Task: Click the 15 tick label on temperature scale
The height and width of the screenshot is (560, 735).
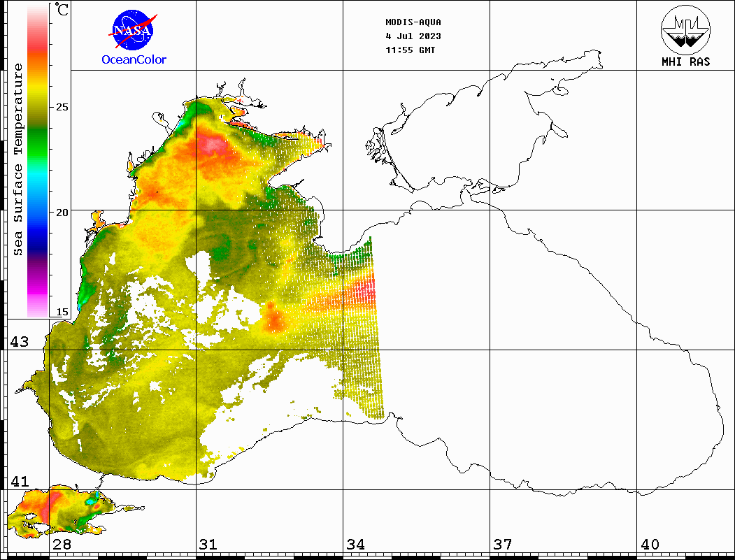Action: 62,312
